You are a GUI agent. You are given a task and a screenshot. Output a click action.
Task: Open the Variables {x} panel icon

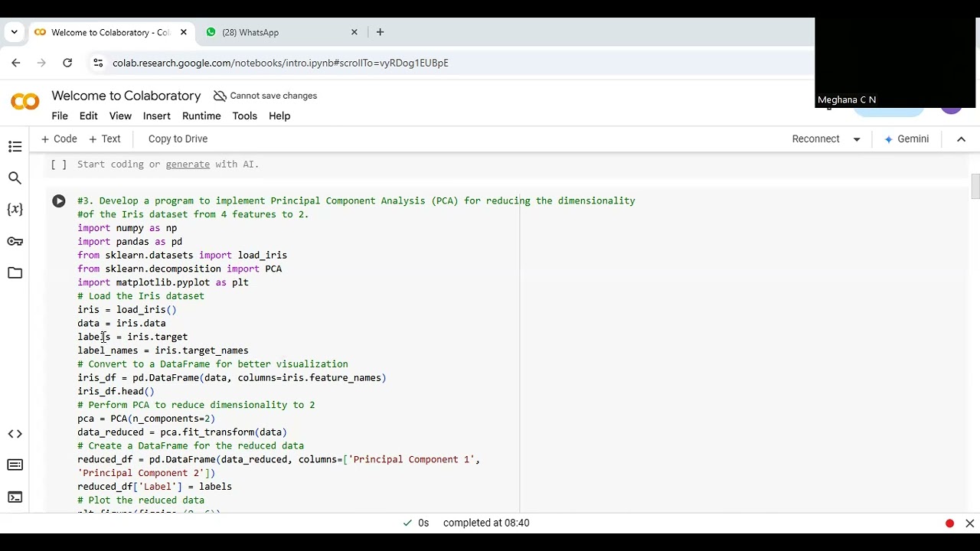pyautogui.click(x=15, y=210)
